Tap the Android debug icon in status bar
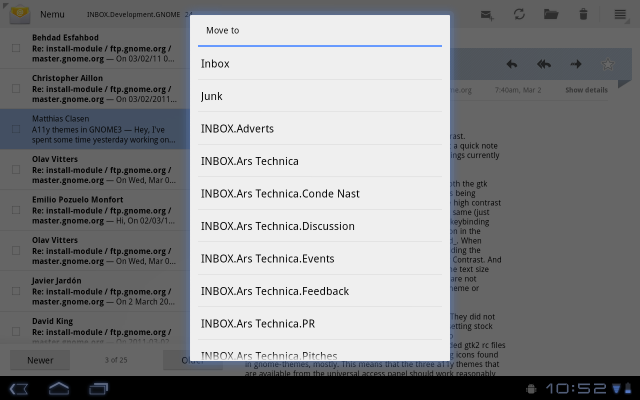Viewport: 640px width, 400px height. point(531,389)
